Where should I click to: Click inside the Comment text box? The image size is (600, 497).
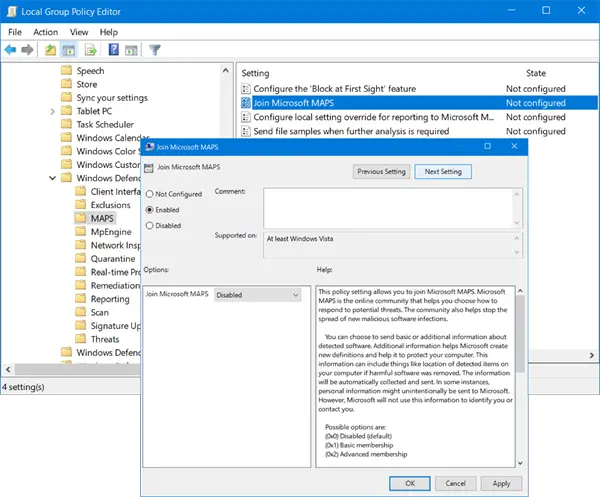390,207
